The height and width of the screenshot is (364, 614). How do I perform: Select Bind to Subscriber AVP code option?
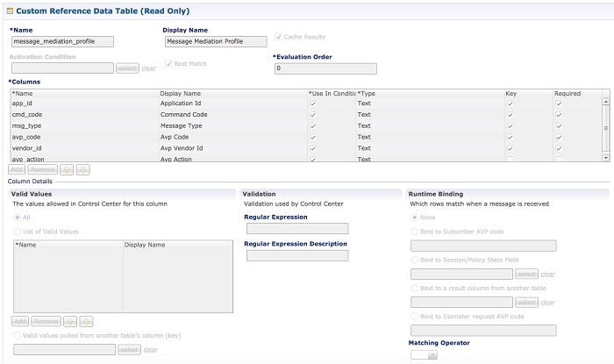click(x=414, y=232)
